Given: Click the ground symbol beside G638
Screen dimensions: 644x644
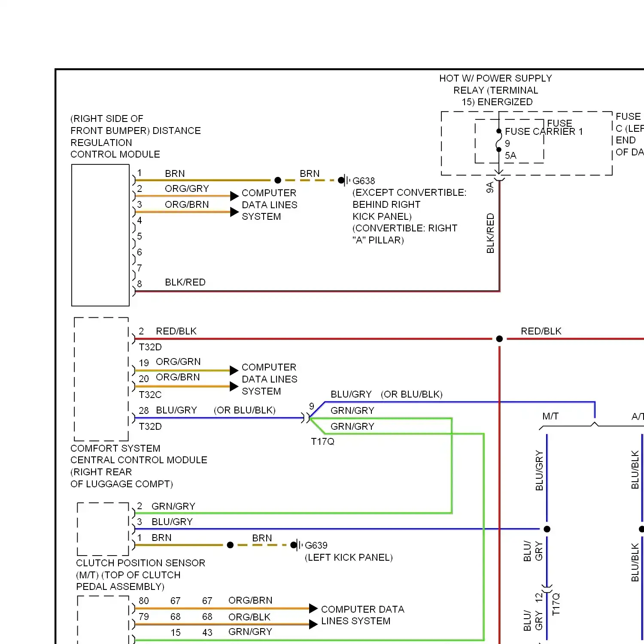Looking at the screenshot, I should [x=344, y=180].
